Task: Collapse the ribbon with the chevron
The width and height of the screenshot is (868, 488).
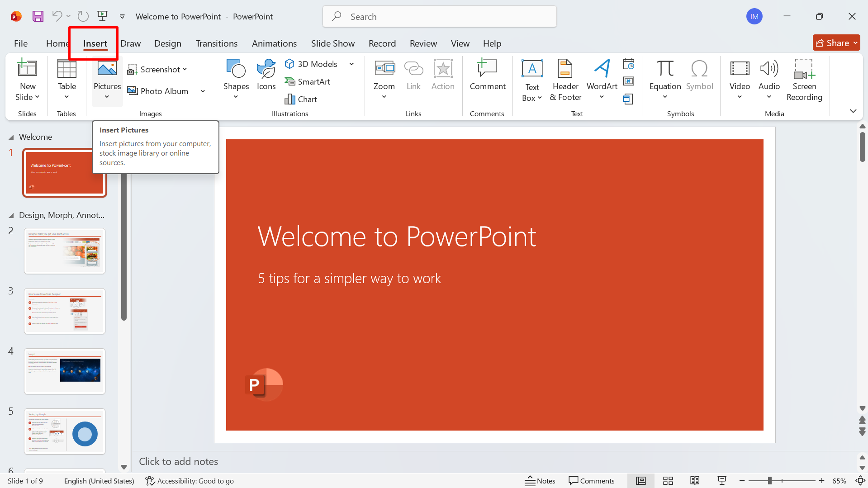Action: (x=853, y=111)
